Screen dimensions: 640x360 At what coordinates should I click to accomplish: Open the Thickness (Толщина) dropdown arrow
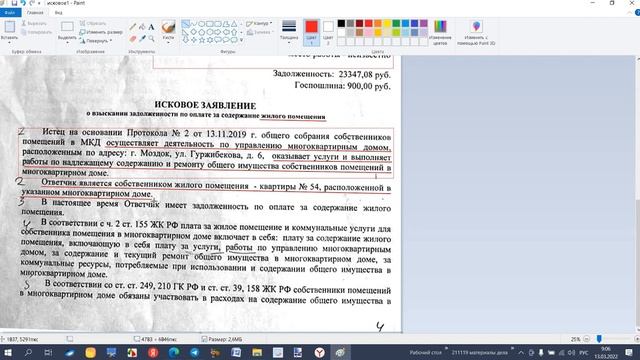tap(289, 42)
